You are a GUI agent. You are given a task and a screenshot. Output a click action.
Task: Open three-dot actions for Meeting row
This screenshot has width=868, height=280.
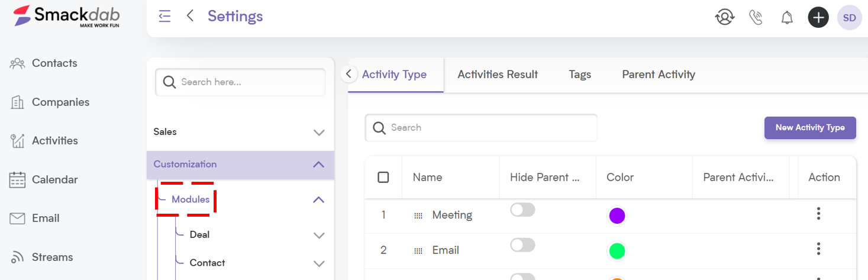pos(818,214)
